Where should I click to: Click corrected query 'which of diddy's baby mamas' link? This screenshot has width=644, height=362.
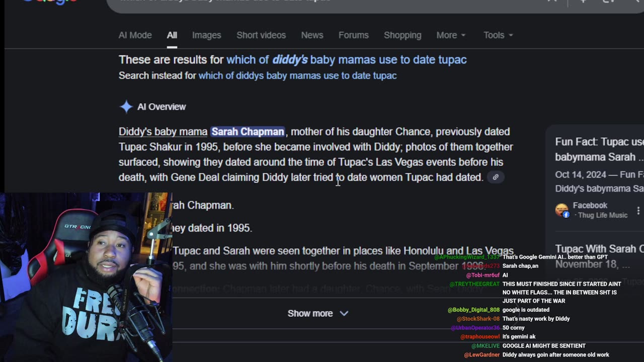pyautogui.click(x=347, y=59)
